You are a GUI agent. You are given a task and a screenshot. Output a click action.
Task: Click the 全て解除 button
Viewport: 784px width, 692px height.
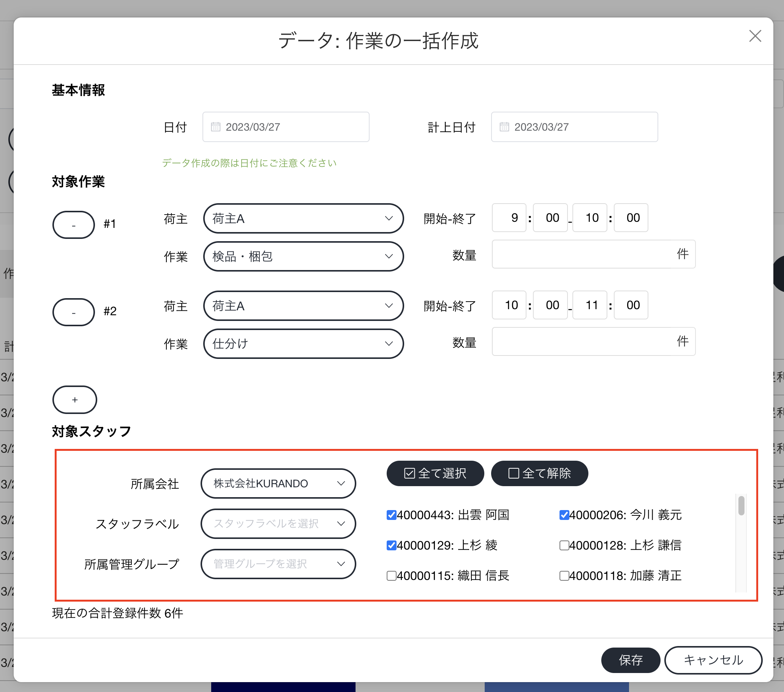pyautogui.click(x=540, y=473)
